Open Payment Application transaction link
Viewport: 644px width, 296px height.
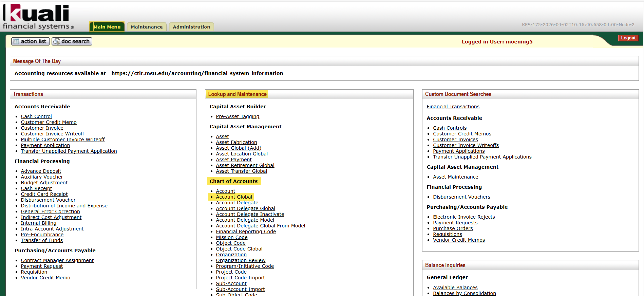pos(45,145)
